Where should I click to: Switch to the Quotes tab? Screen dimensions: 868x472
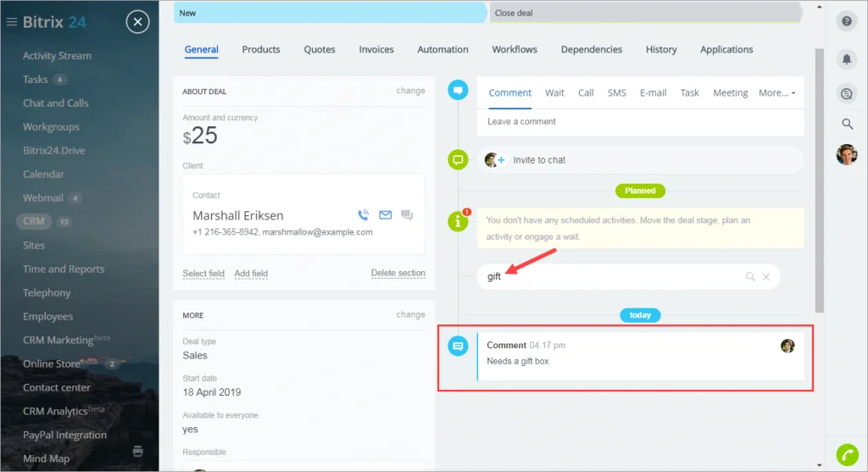click(x=320, y=49)
